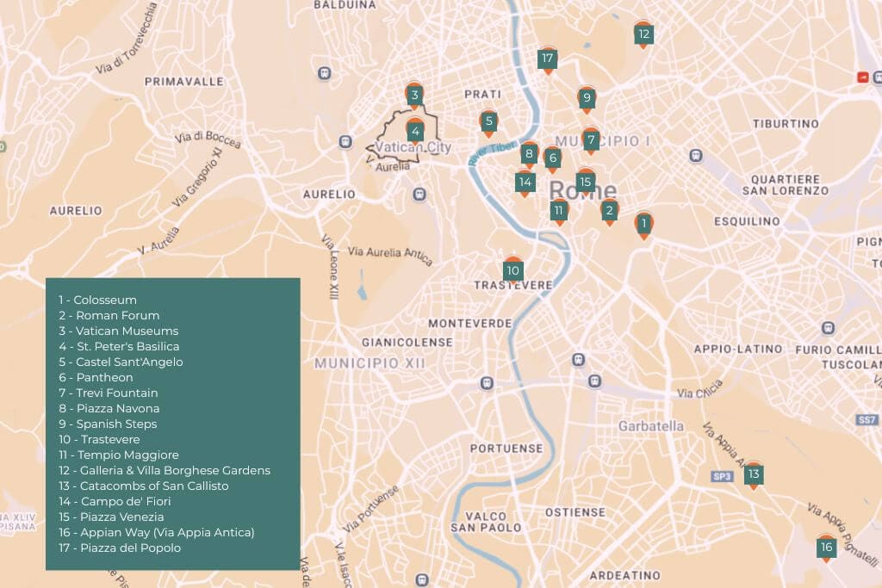
Task: Select the metro icon above Furio Camillo label
Action: [x=828, y=328]
